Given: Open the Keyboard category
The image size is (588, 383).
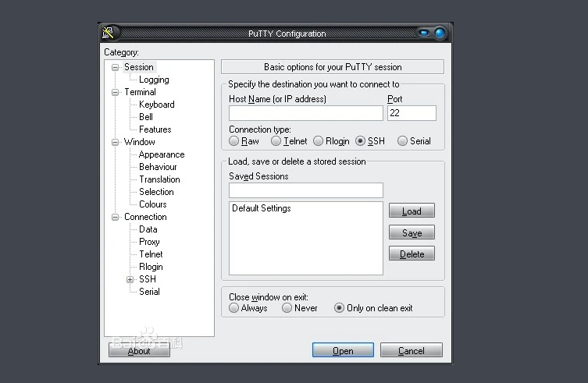Looking at the screenshot, I should (157, 105).
